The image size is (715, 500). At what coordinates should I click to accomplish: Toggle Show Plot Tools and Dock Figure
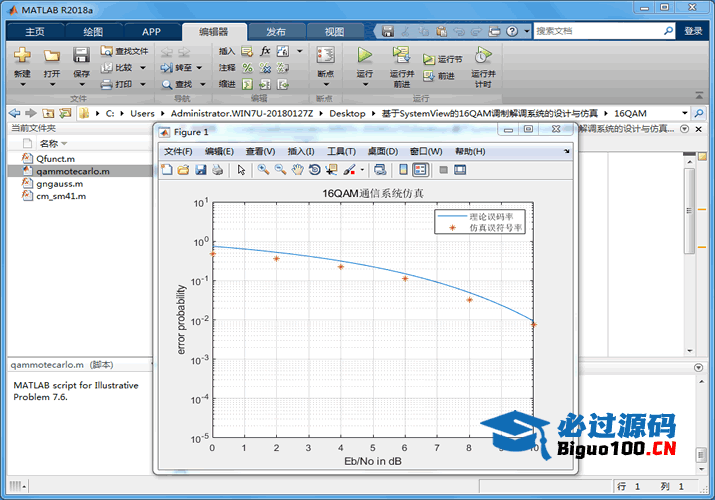[460, 170]
